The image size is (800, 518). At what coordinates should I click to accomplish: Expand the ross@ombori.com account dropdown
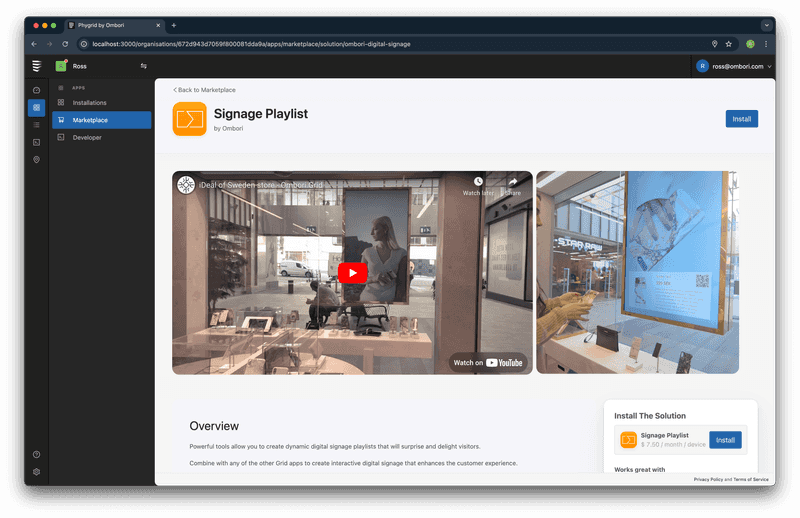(735, 66)
